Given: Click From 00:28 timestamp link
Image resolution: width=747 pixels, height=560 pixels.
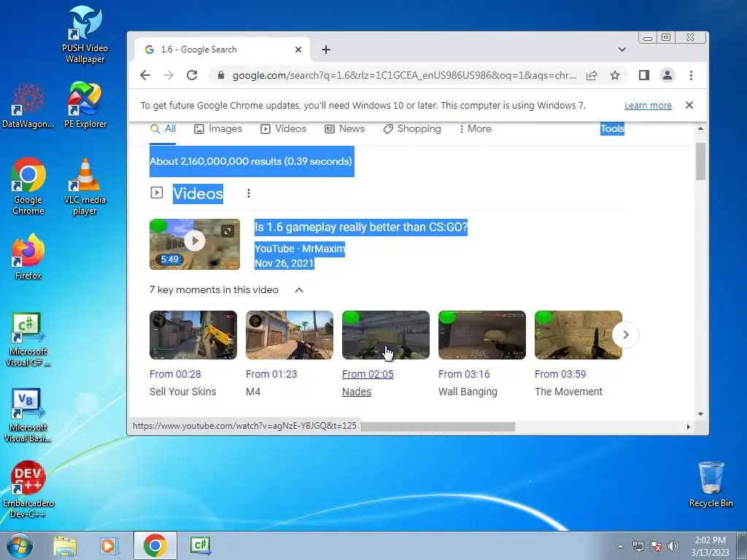Looking at the screenshot, I should pos(175,374).
